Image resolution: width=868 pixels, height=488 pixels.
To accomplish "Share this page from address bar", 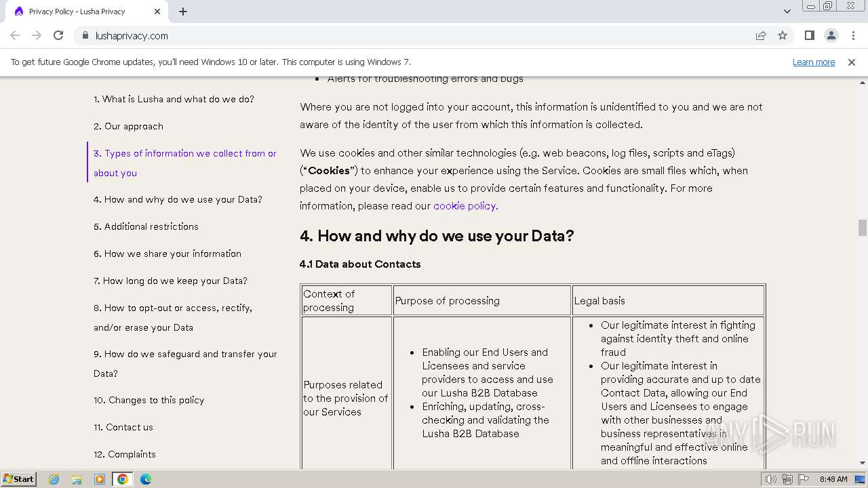I will tap(761, 36).
